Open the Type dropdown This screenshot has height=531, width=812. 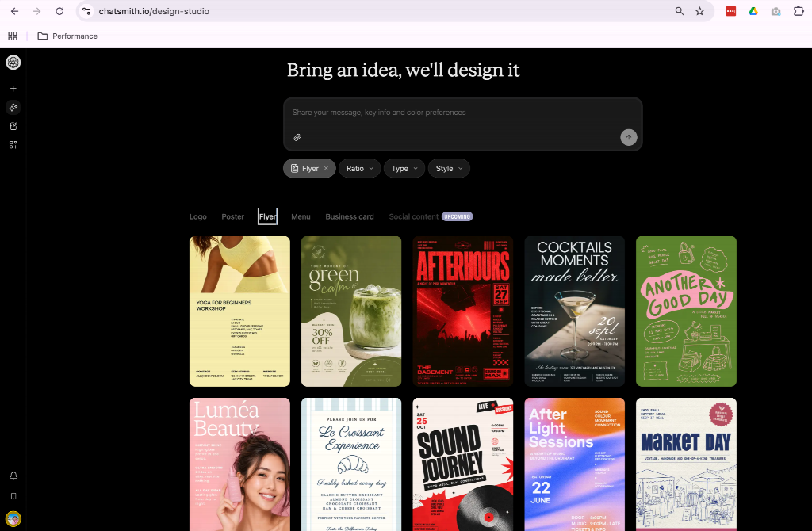pos(404,168)
